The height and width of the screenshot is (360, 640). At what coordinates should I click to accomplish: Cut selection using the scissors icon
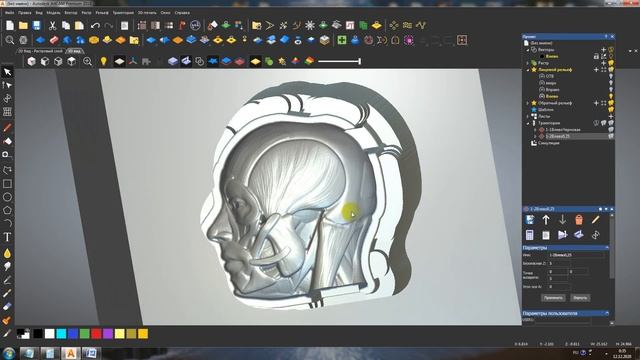tap(52, 25)
